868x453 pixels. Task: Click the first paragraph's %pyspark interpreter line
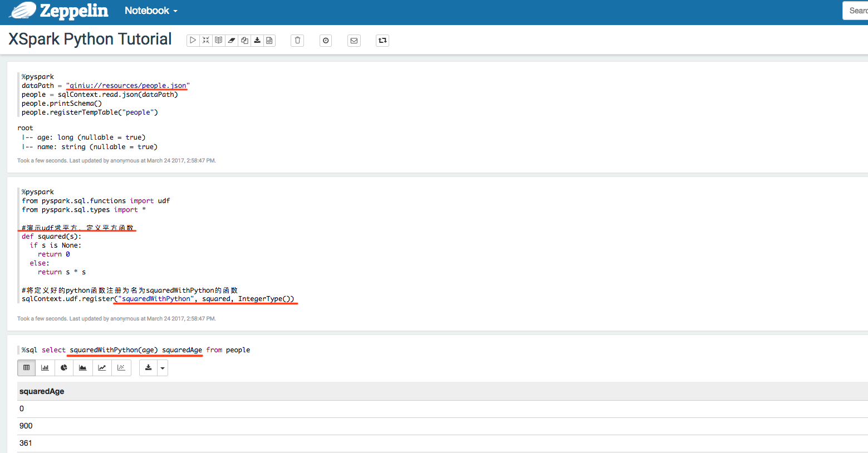(38, 77)
